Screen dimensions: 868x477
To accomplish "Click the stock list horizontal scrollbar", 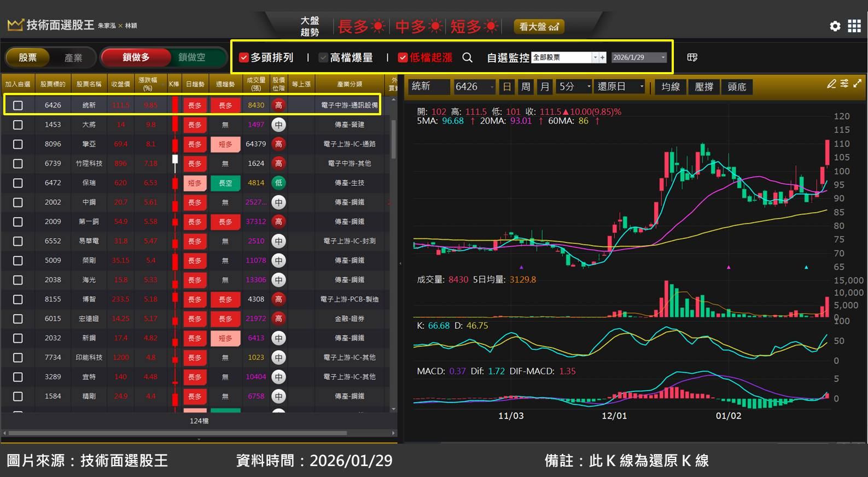I will point(178,433).
